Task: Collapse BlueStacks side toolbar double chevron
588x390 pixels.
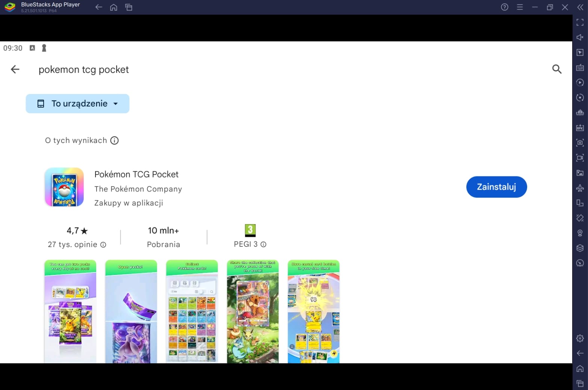Action: coord(580,7)
